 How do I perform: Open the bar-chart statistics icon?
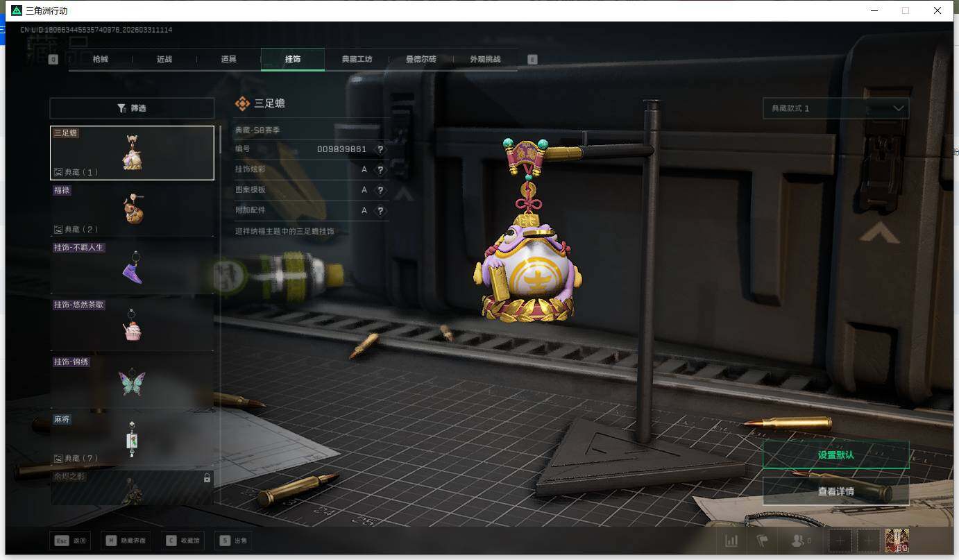[731, 541]
